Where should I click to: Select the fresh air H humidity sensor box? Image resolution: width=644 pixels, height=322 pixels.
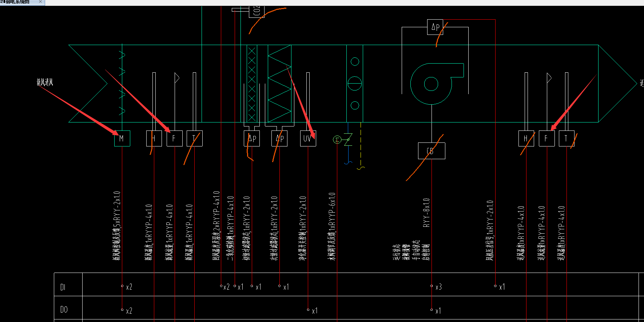154,138
